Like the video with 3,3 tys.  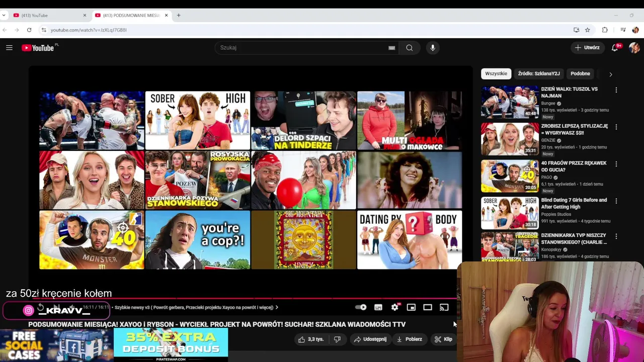(310, 339)
